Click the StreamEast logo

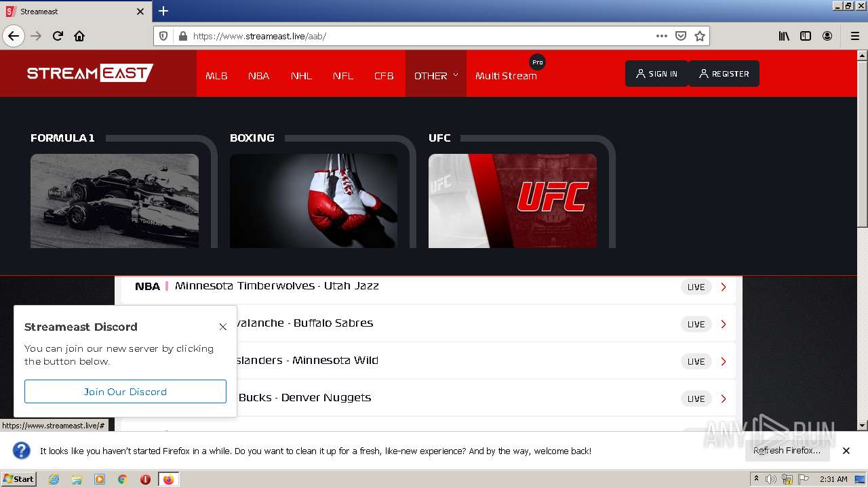90,73
